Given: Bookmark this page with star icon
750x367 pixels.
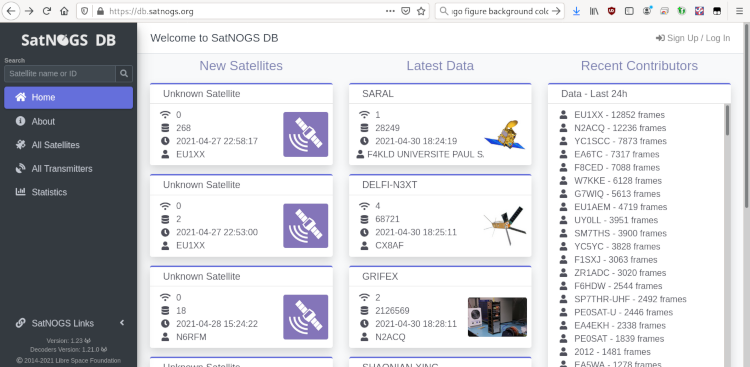Looking at the screenshot, I should [x=421, y=11].
